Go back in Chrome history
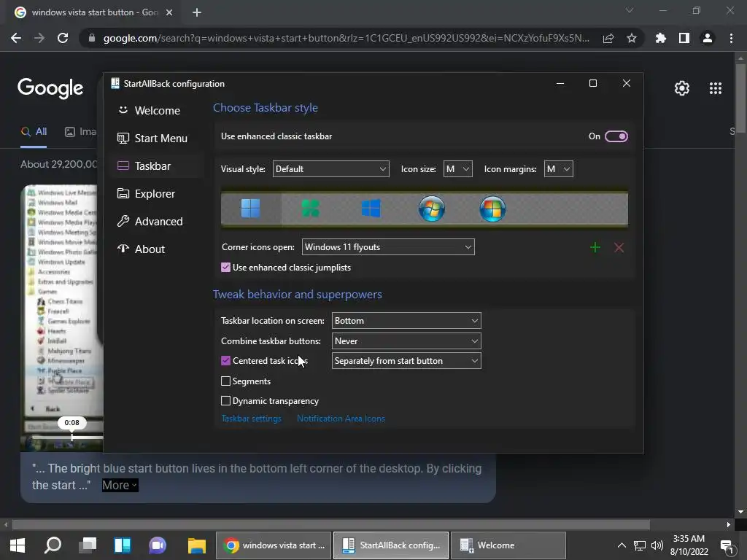The width and height of the screenshot is (747, 560). click(x=16, y=38)
